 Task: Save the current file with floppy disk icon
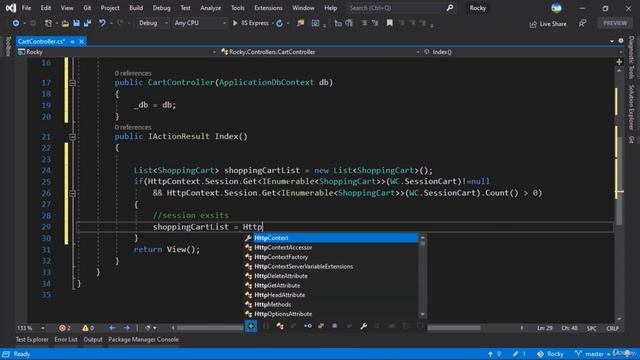76,23
